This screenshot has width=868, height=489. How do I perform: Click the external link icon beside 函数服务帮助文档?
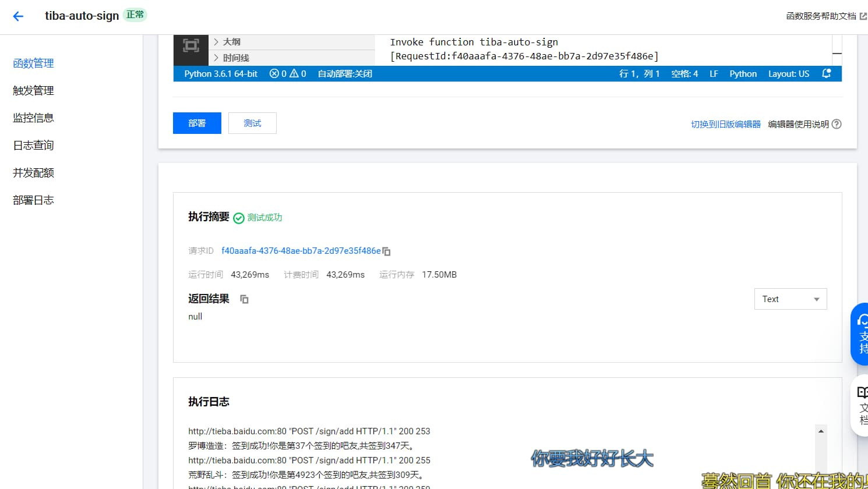(864, 16)
